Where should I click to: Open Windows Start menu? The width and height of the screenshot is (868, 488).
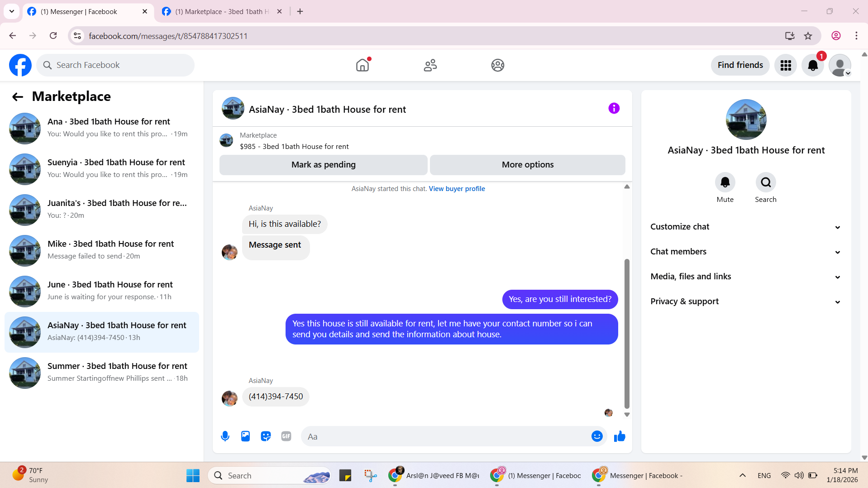193,476
